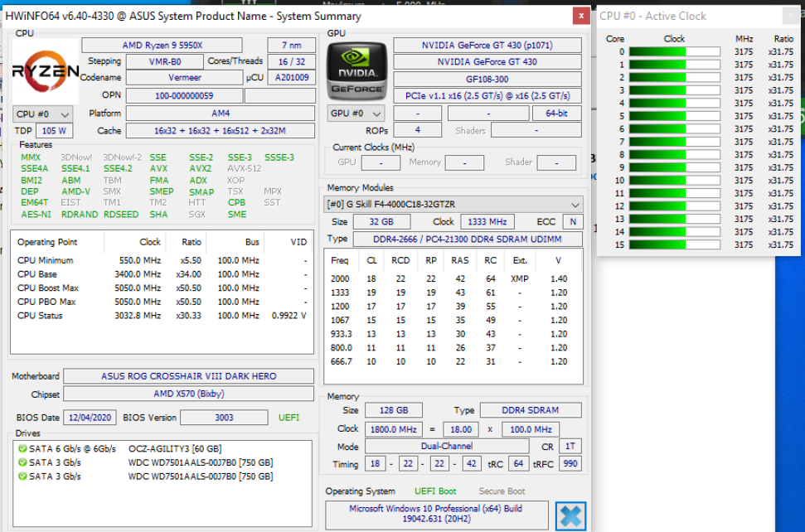Viewport: 805px width, 532px height.
Task: Click the Core 0 clock bar in Active Clock
Action: 675,52
